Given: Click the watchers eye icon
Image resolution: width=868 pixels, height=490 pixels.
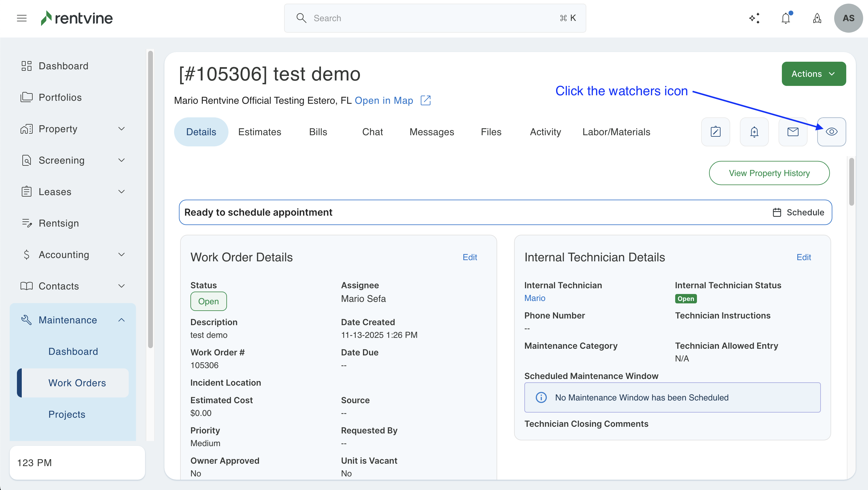Looking at the screenshot, I should [831, 132].
